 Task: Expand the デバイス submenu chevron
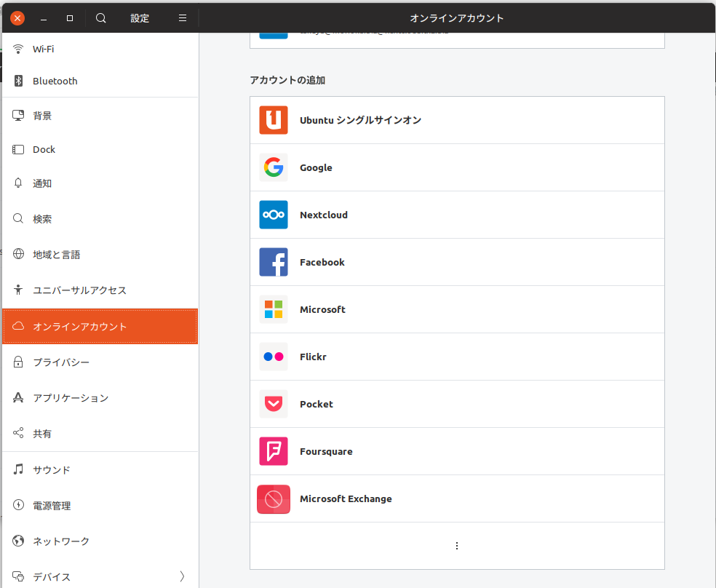pyautogui.click(x=182, y=576)
